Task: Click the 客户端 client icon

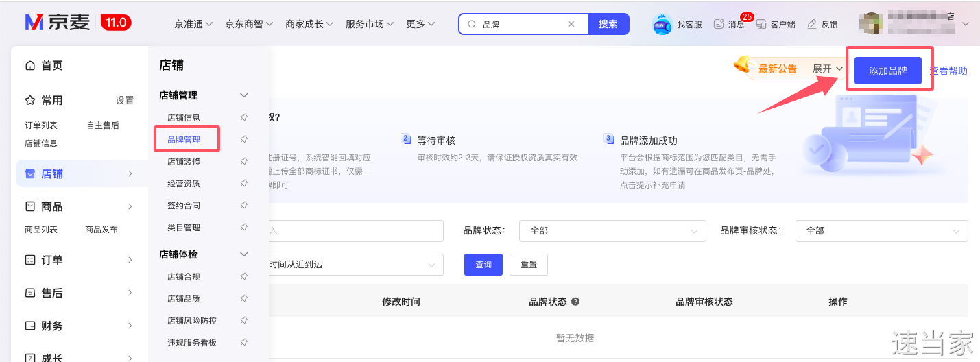Action: [761, 24]
